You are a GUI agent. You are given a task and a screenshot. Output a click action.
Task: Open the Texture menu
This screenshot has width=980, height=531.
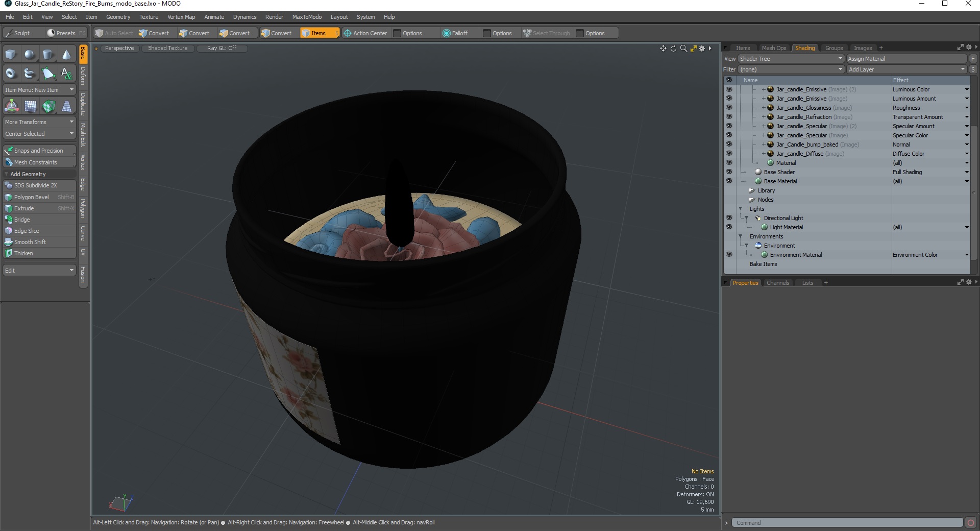click(x=149, y=17)
